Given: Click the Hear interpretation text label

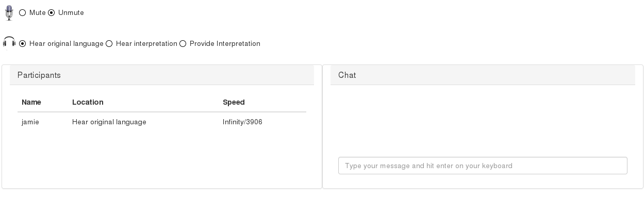Looking at the screenshot, I should tap(146, 44).
